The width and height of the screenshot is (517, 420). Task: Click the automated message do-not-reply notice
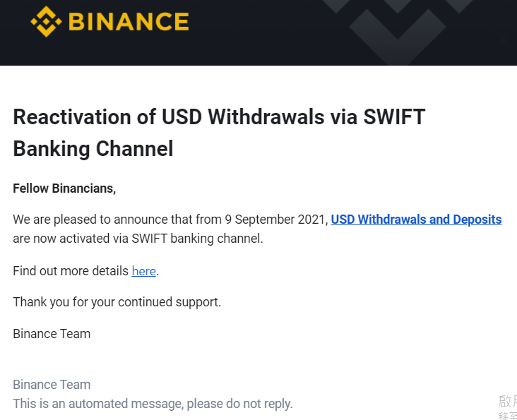[x=153, y=404]
